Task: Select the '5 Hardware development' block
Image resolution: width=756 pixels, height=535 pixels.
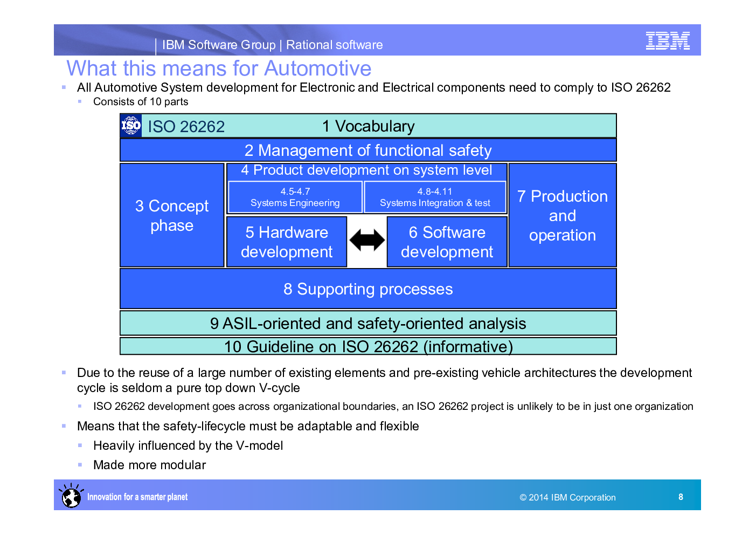Action: pyautogui.click(x=287, y=242)
